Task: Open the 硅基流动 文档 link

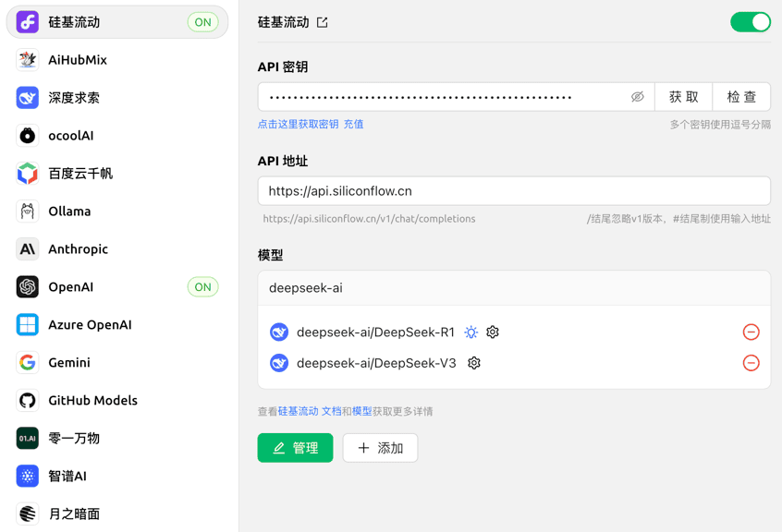Action: coord(310,411)
